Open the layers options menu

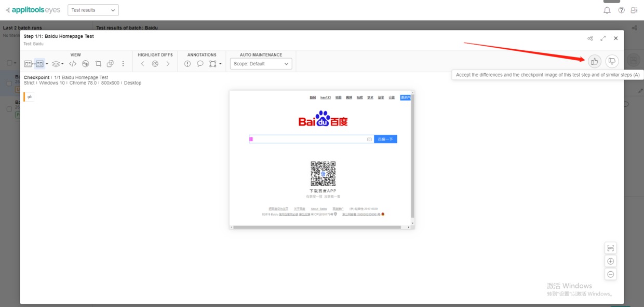tap(58, 64)
